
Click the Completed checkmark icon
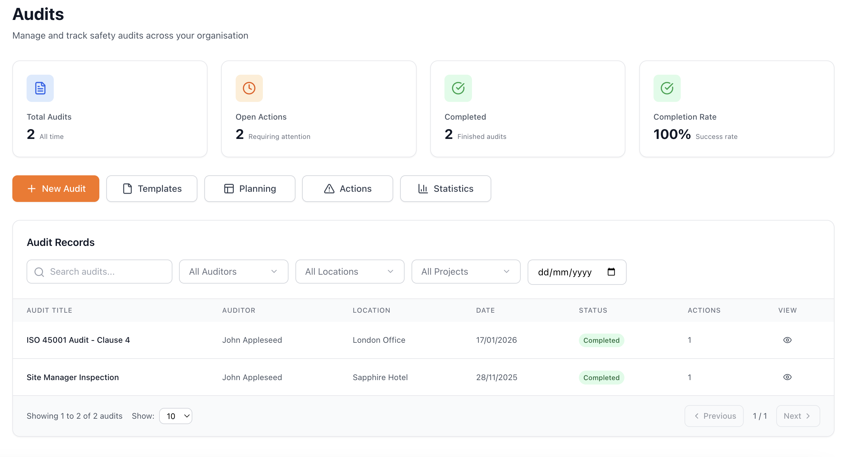458,88
